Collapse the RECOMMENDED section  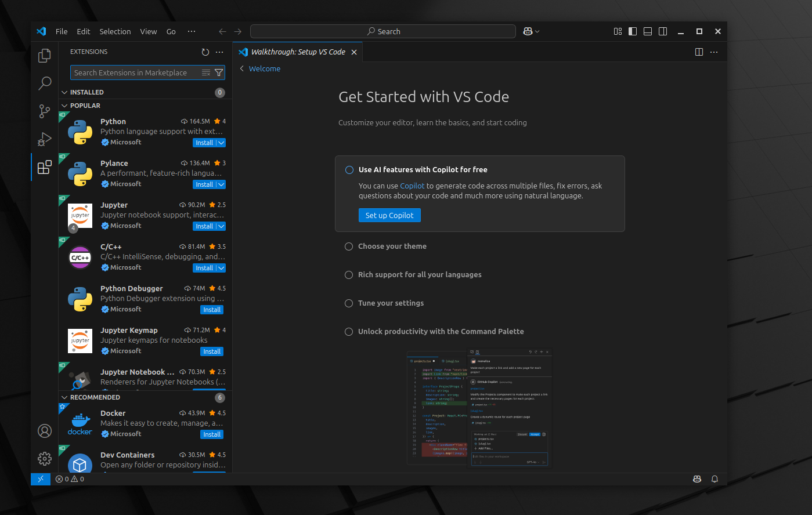[x=65, y=397]
